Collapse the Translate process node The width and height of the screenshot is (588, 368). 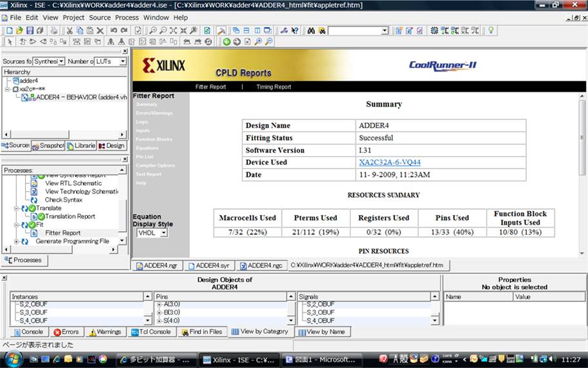17,208
